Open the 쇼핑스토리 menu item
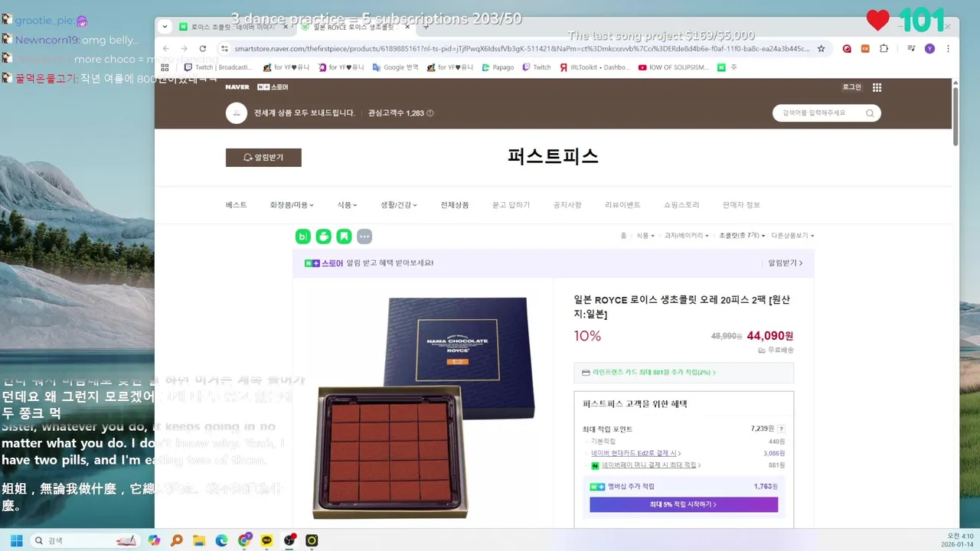The image size is (980, 551). pyautogui.click(x=681, y=205)
